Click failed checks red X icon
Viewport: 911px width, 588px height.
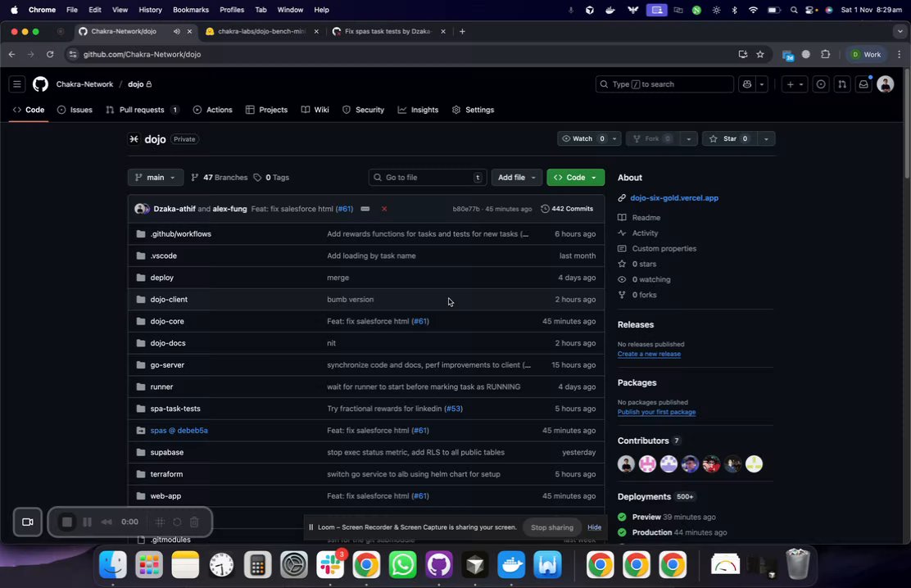coord(384,209)
